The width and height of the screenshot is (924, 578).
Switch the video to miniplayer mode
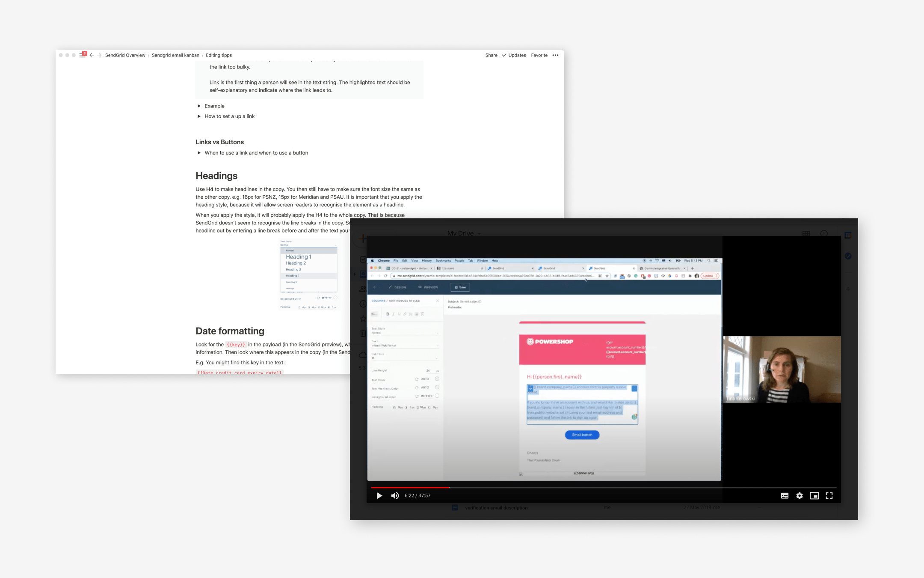click(x=814, y=495)
